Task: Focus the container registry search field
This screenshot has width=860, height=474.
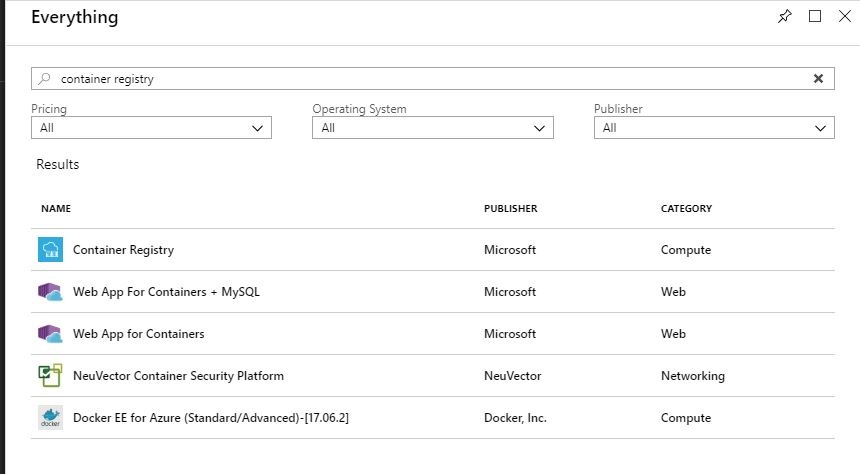Action: pos(433,78)
